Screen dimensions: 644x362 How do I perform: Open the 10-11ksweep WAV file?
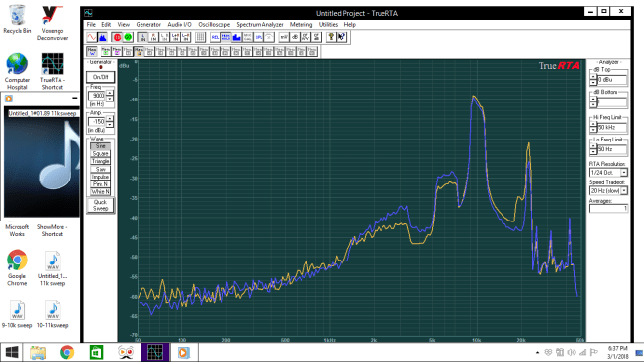53,315
